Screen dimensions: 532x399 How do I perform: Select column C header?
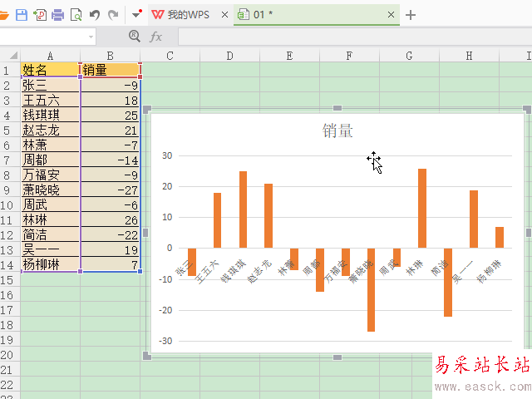pos(170,56)
